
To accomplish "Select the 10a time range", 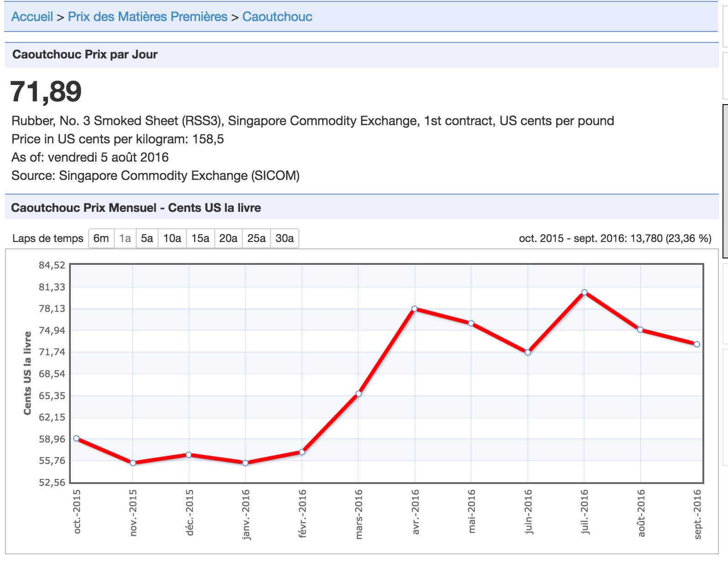I will (172, 238).
